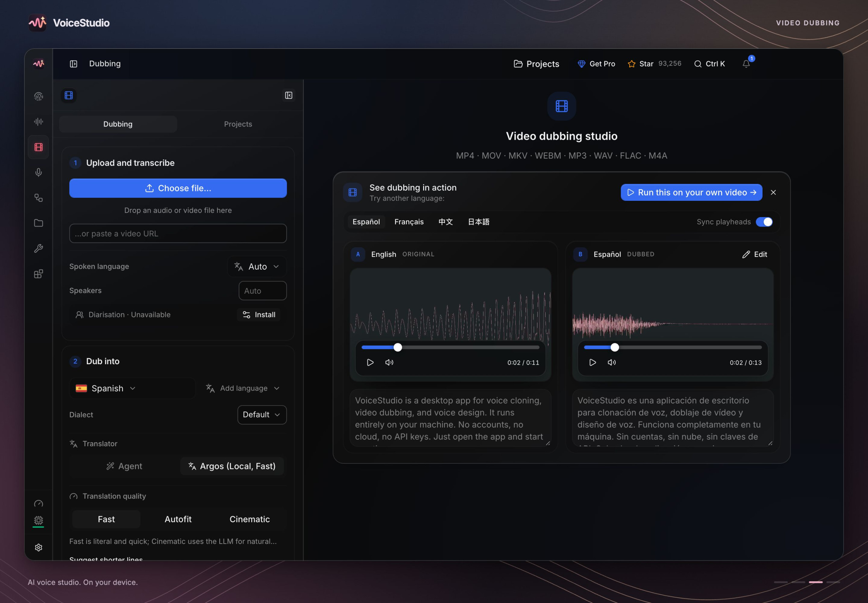
Task: Switch to the Projects tab in panel
Action: pyautogui.click(x=238, y=124)
